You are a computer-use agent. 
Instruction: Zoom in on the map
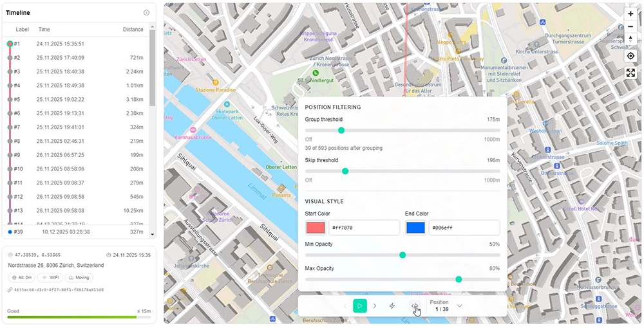click(630, 14)
